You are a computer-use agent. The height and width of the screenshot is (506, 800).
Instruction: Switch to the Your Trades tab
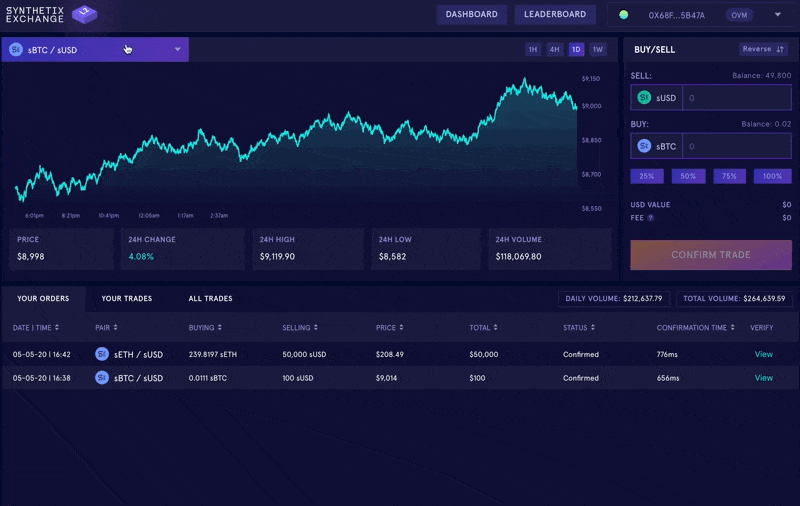[x=127, y=298]
